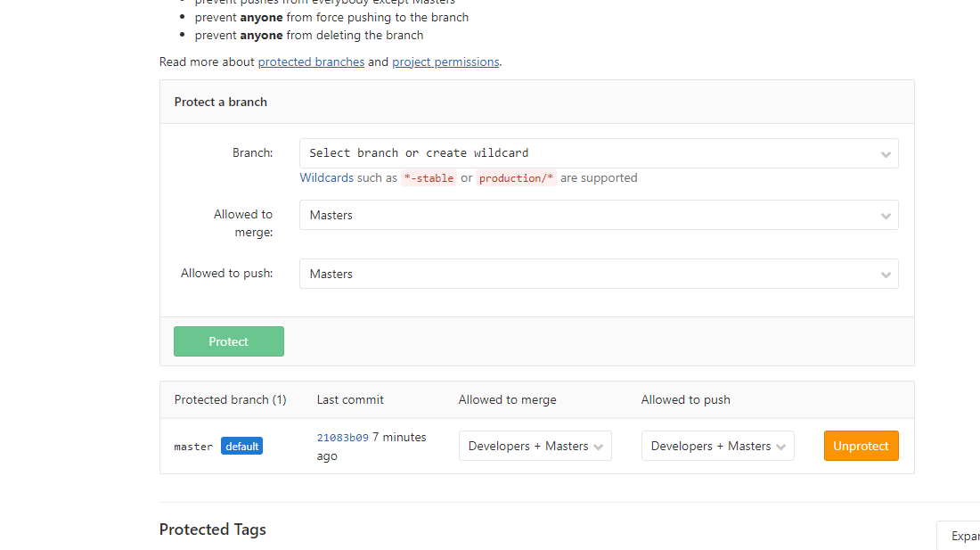Click the production/* wildcard example
Screen dimensions: 980x550
[516, 178]
